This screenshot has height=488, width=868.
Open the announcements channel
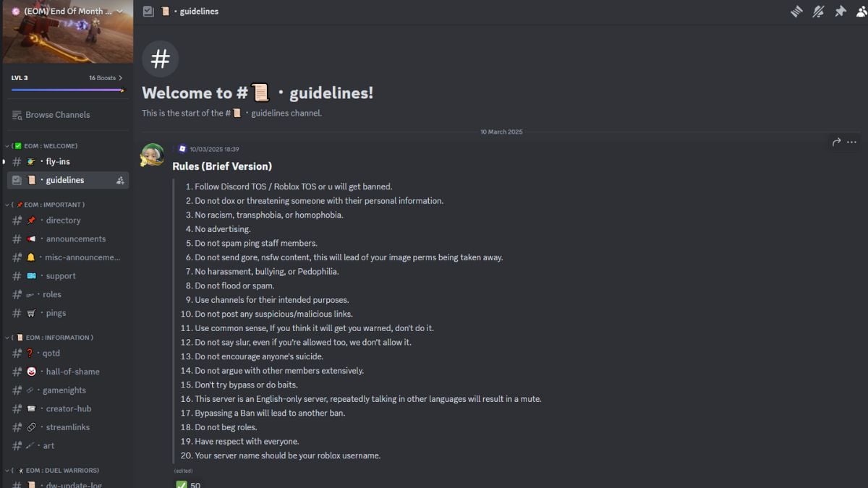point(75,239)
